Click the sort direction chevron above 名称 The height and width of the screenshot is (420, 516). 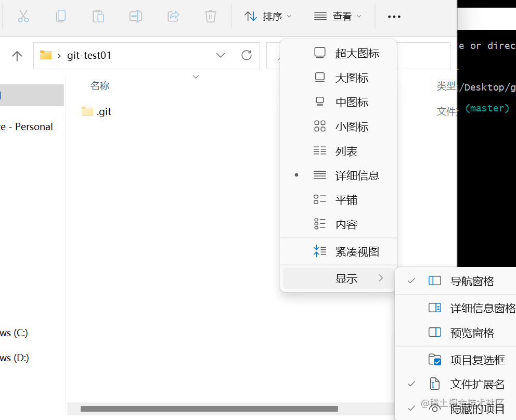point(196,77)
